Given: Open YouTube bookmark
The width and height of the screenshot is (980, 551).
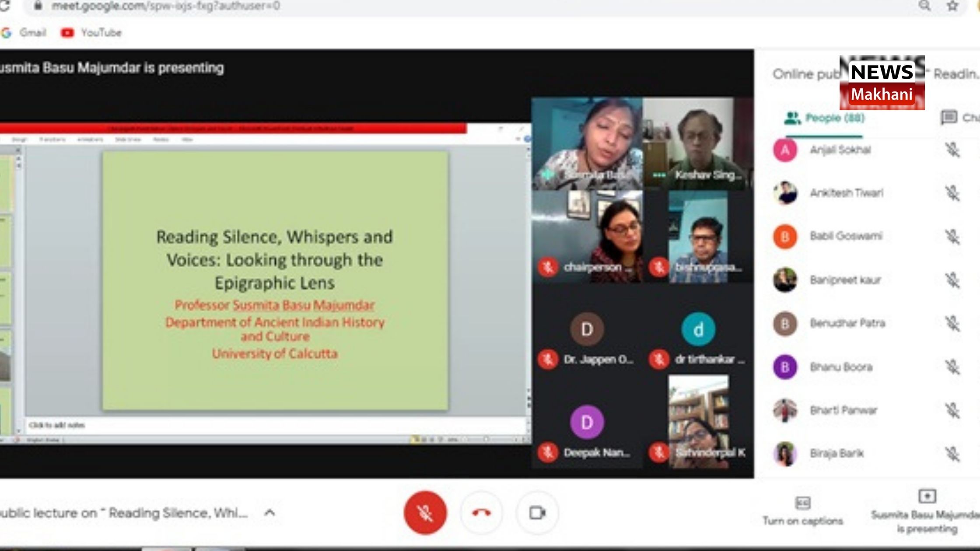Looking at the screenshot, I should 92,33.
